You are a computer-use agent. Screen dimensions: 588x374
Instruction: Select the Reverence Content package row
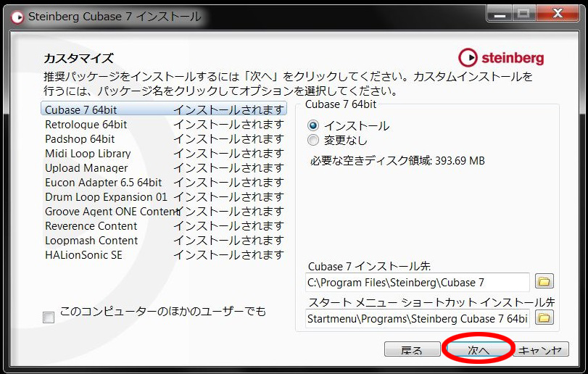pyautogui.click(x=164, y=225)
